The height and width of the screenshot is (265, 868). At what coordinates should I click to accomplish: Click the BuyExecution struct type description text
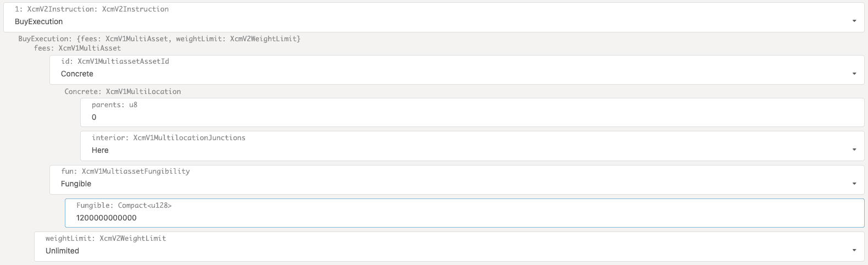point(159,39)
